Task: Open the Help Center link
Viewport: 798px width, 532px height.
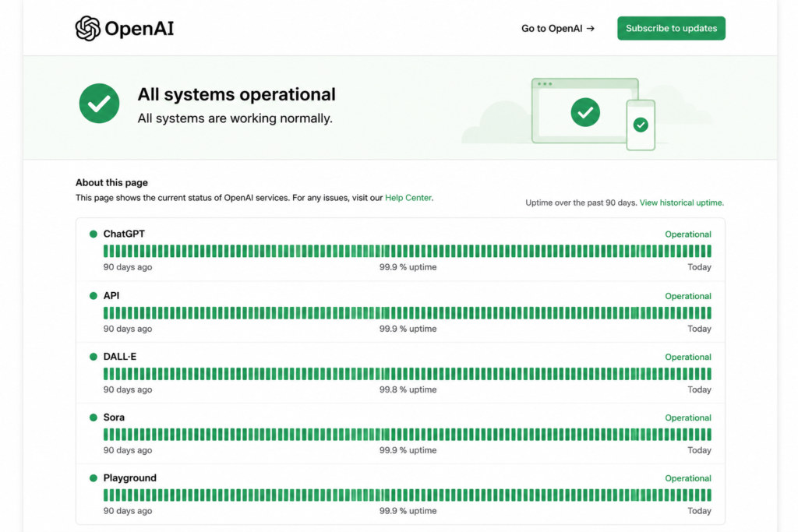Action: click(x=408, y=198)
